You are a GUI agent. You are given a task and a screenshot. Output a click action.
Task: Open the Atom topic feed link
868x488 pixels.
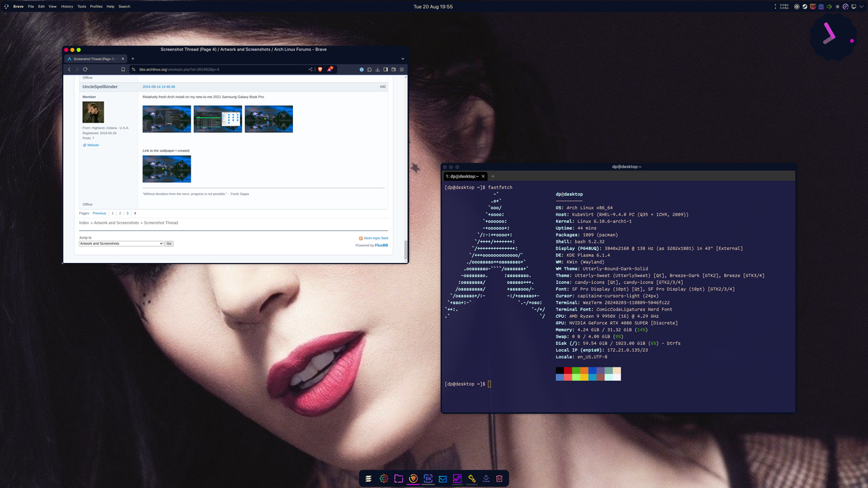376,239
